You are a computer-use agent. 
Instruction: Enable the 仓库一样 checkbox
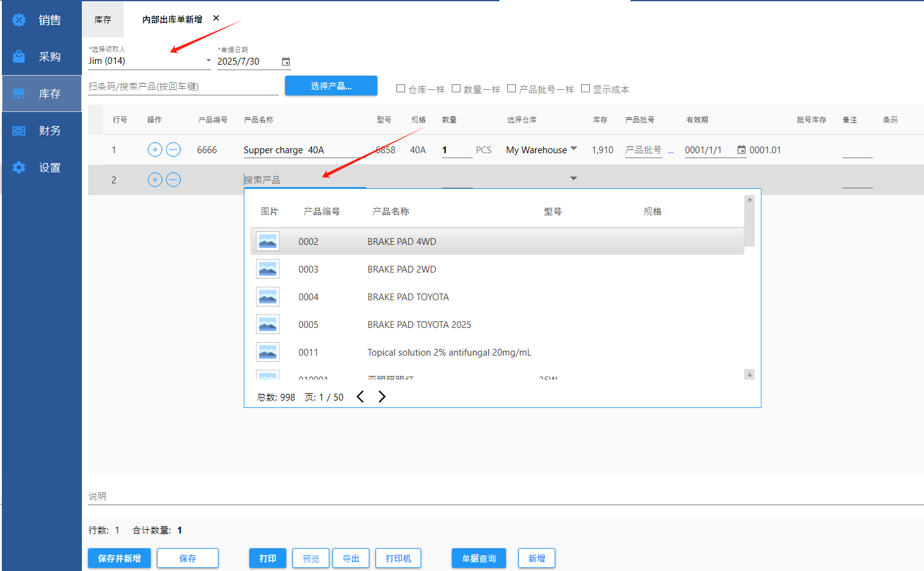click(x=401, y=89)
